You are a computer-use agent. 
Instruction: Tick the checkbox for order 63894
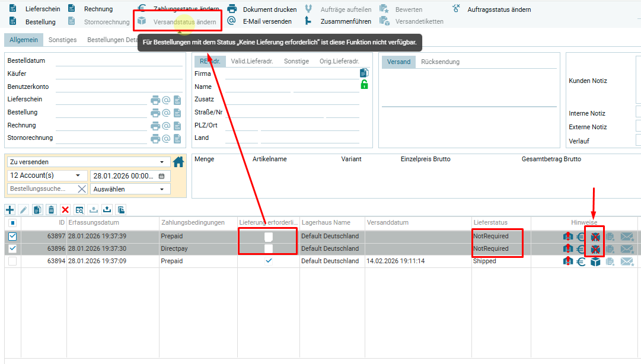click(12, 261)
